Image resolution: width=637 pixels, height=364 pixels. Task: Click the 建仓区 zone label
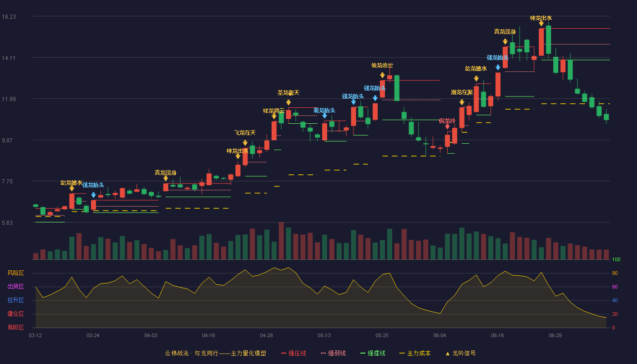[15, 314]
